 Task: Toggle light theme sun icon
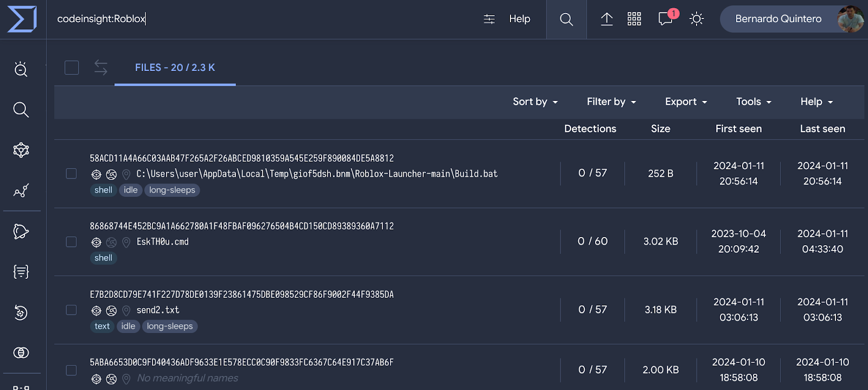pos(697,19)
